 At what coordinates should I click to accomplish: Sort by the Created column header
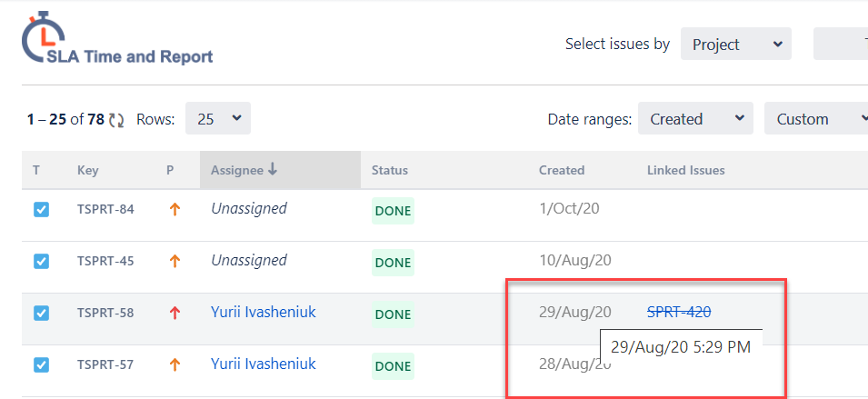[x=562, y=170]
